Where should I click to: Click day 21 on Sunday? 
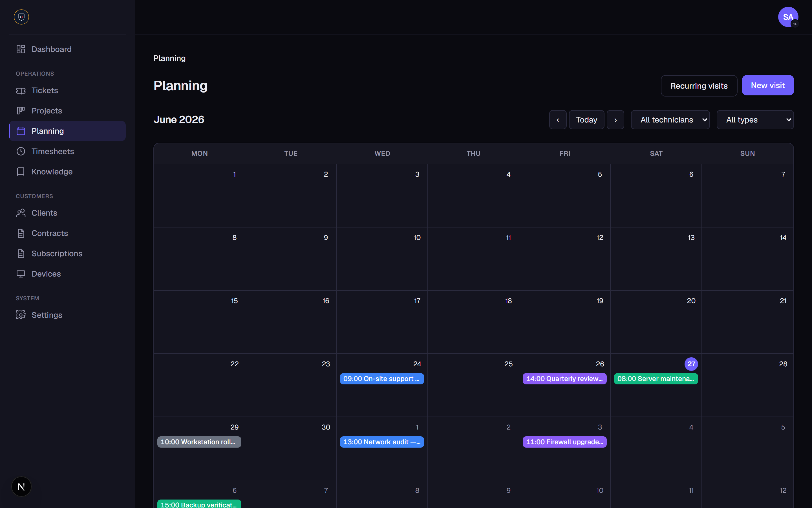pos(783,301)
